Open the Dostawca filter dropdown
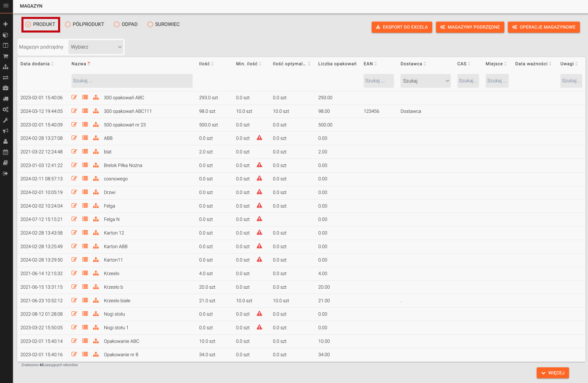The image size is (588, 383). [x=426, y=81]
